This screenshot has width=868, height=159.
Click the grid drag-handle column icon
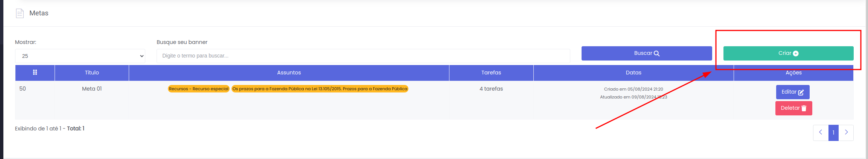35,73
